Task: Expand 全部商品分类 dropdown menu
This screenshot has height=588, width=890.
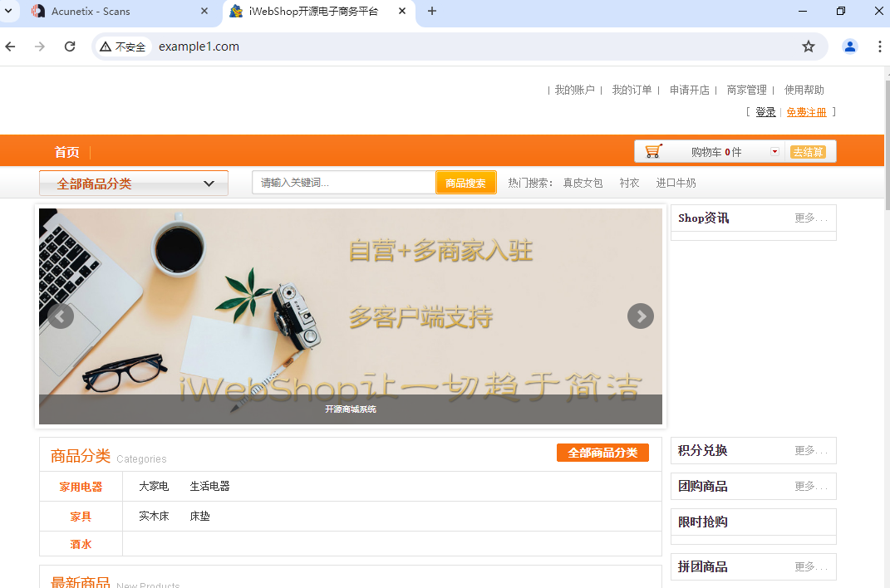Action: tap(134, 184)
